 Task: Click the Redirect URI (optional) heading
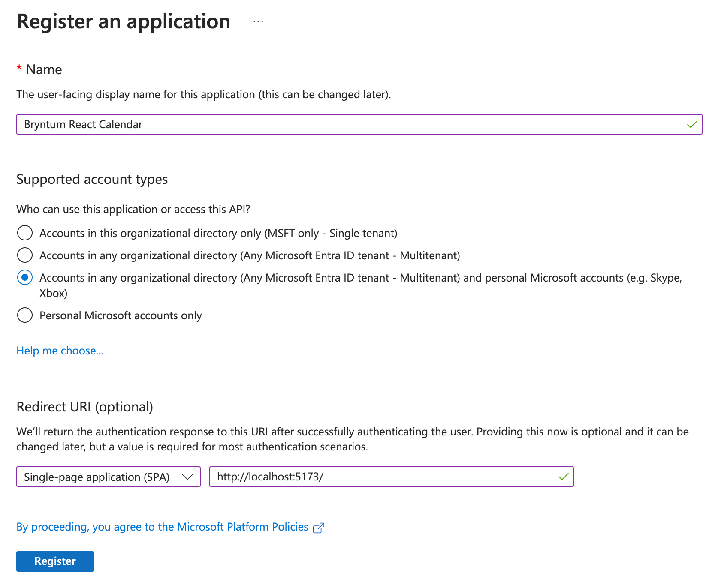[x=85, y=407]
